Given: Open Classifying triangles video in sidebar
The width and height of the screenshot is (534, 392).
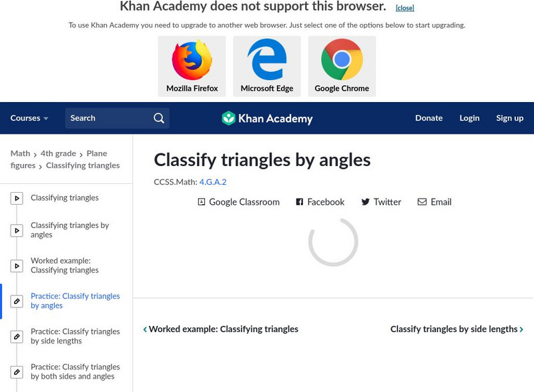Looking at the screenshot, I should pos(65,198).
